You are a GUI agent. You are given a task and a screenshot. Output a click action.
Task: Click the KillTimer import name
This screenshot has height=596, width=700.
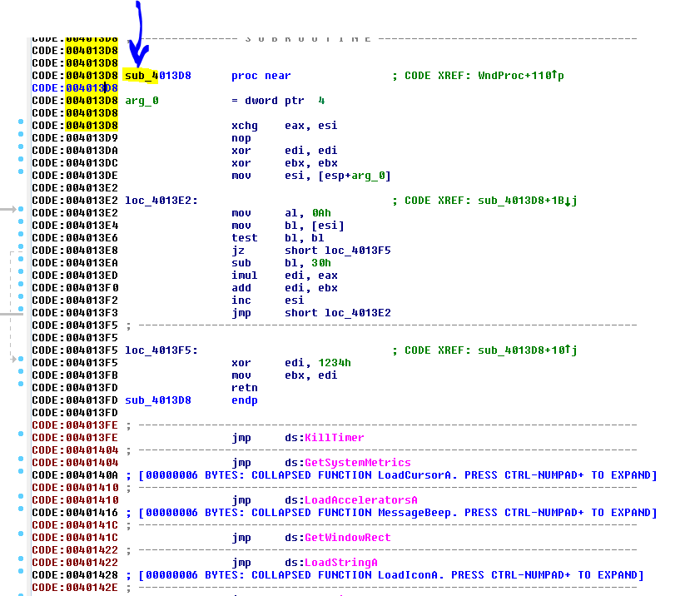click(x=334, y=438)
